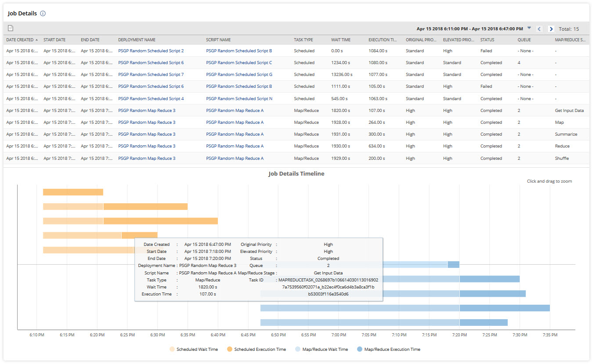Click the 1234.00 s wait time cell

(x=341, y=63)
